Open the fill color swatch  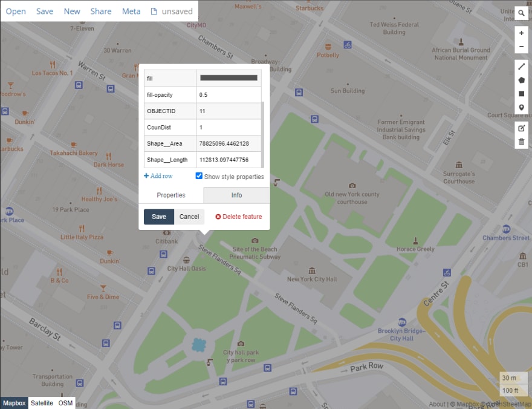coord(229,78)
